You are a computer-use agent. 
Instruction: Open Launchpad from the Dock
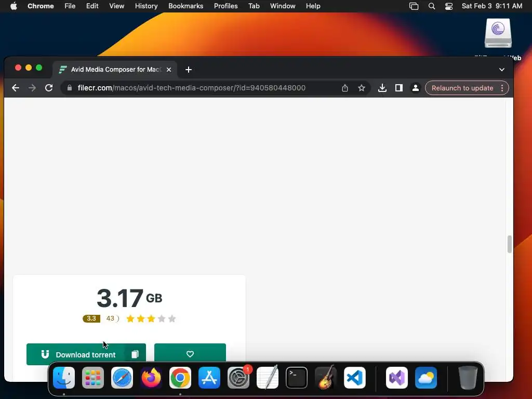click(93, 378)
